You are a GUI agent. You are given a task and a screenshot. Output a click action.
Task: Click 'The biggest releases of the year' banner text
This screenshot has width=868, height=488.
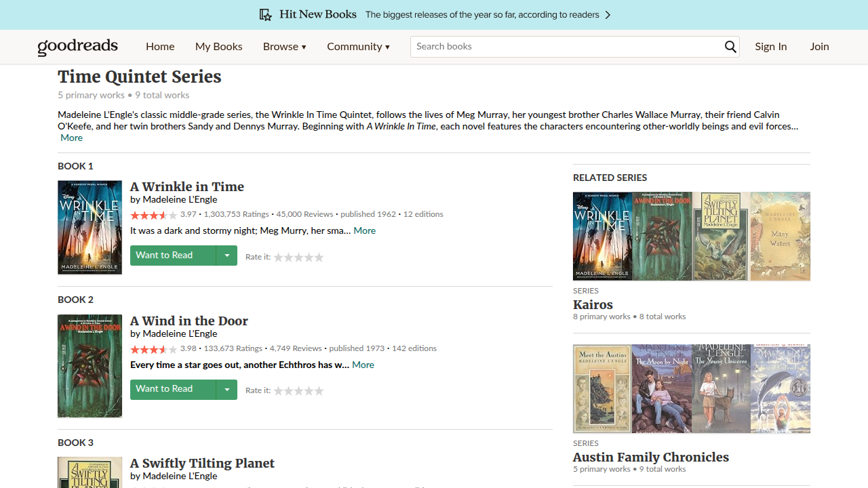click(x=482, y=15)
